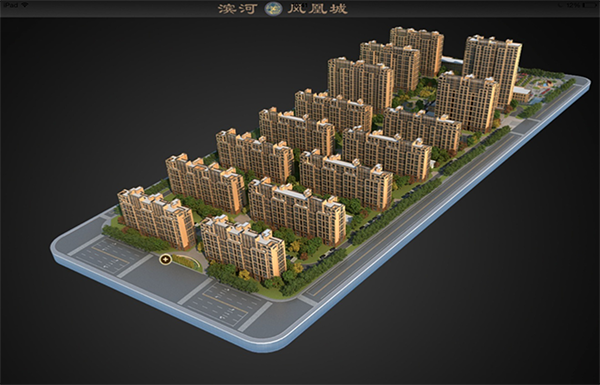Click the 凤凰城 title text right of logo
This screenshot has height=385, width=600.
click(x=318, y=9)
